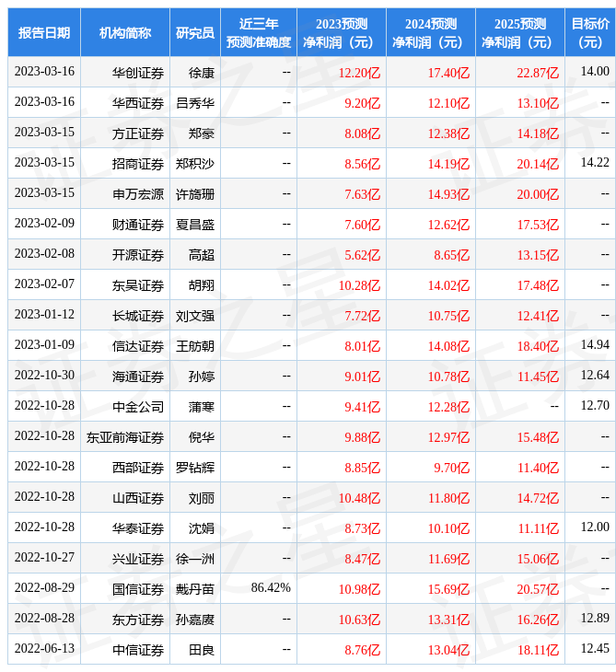The width and height of the screenshot is (616, 672).
Task: Open the 华创证券 institution entry
Action: point(138,72)
